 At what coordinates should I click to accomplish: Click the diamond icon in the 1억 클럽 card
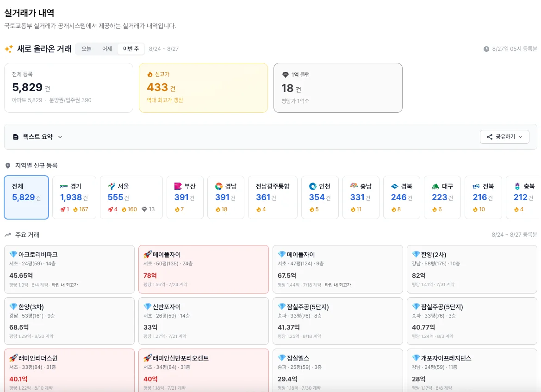286,74
